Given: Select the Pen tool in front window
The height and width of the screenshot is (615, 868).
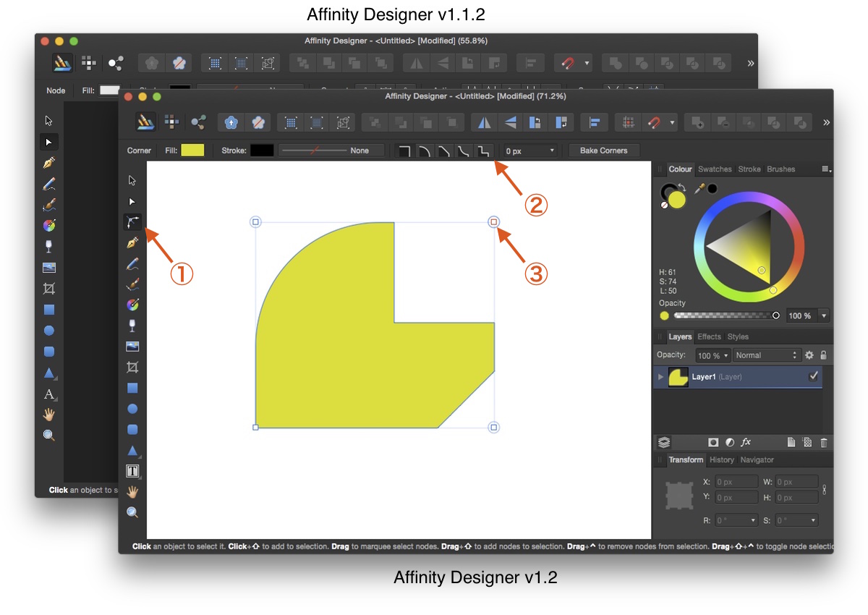Looking at the screenshot, I should tap(132, 242).
